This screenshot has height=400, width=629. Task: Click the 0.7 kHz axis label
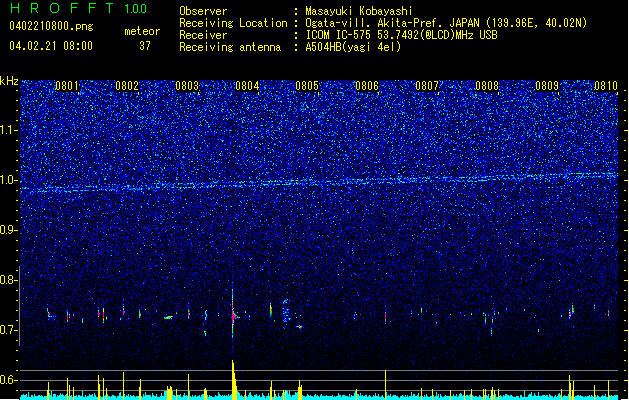coord(9,330)
